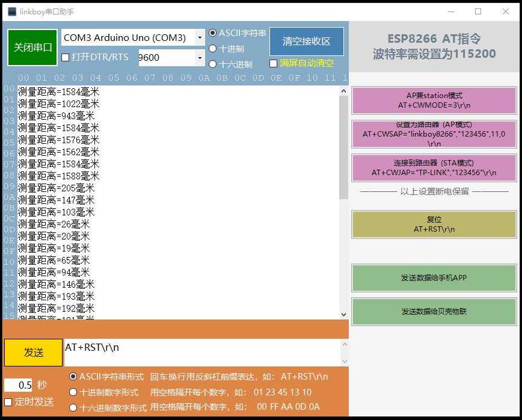Screen dimensions: 522x420
Task: Select the 连接到路由器 (STA模式) AT+CWJAP command
Action: pos(434,168)
